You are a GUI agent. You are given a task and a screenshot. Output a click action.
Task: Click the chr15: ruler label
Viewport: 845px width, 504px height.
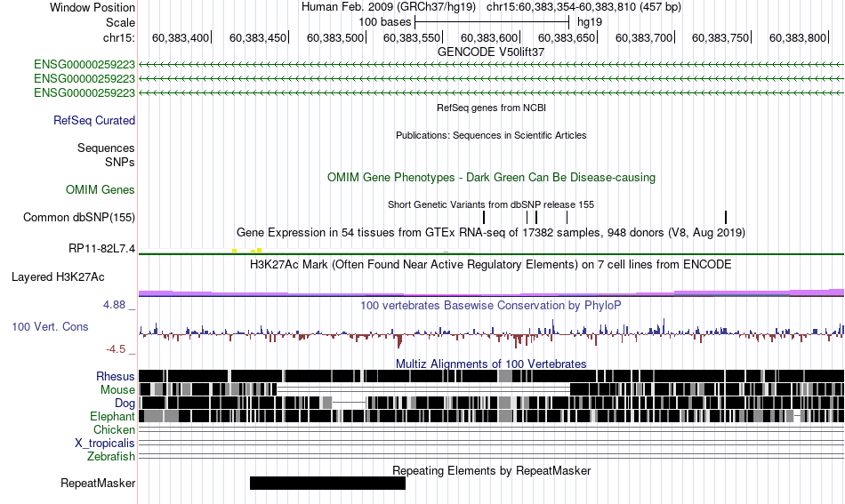(119, 37)
